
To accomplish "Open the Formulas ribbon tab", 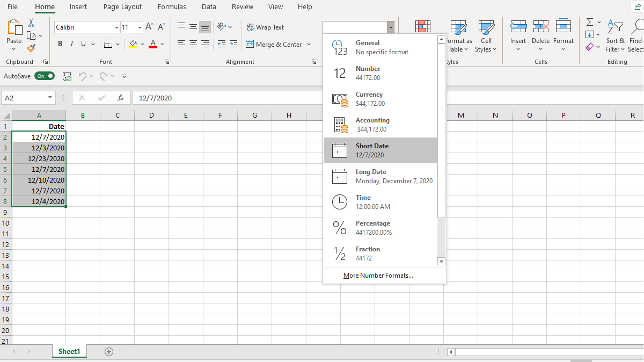I will 172,7.
